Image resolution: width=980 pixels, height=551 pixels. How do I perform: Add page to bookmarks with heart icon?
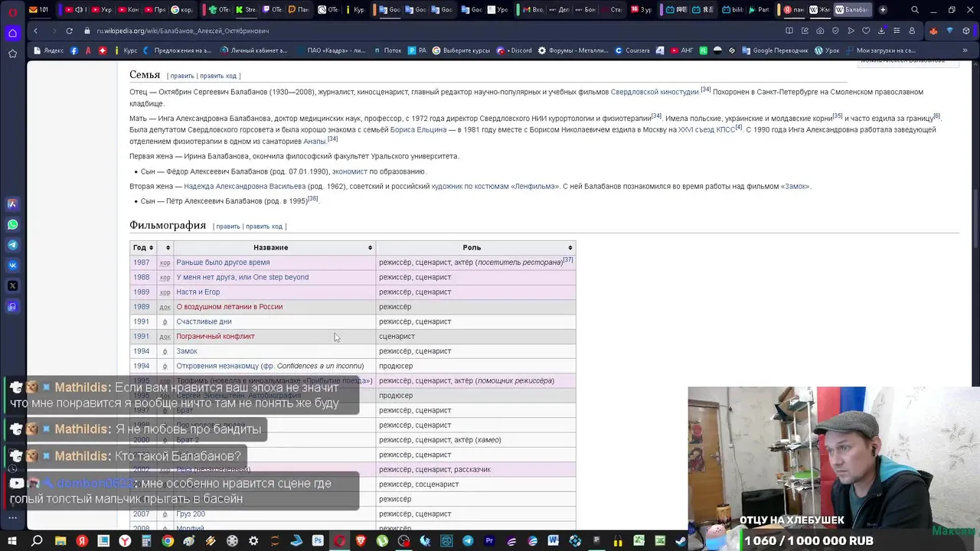(x=866, y=31)
